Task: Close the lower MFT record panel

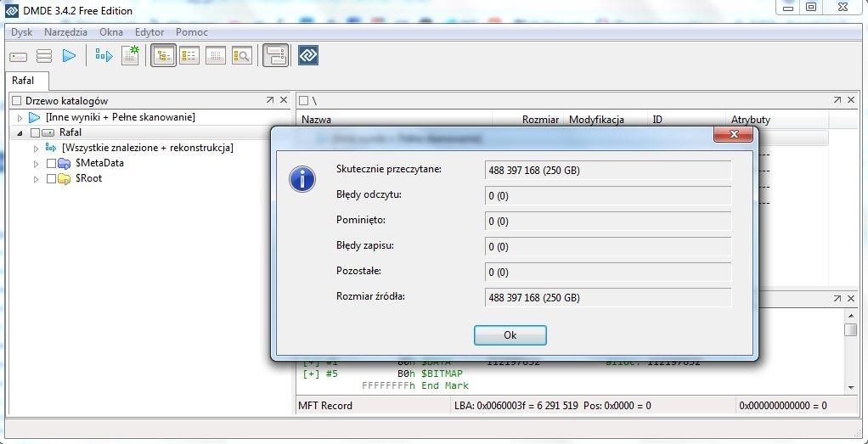Action: (x=851, y=298)
